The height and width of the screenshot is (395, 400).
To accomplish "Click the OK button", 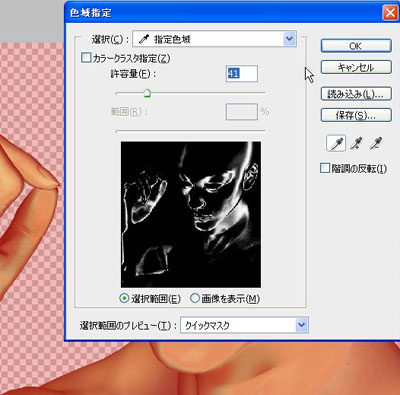I will (x=356, y=46).
